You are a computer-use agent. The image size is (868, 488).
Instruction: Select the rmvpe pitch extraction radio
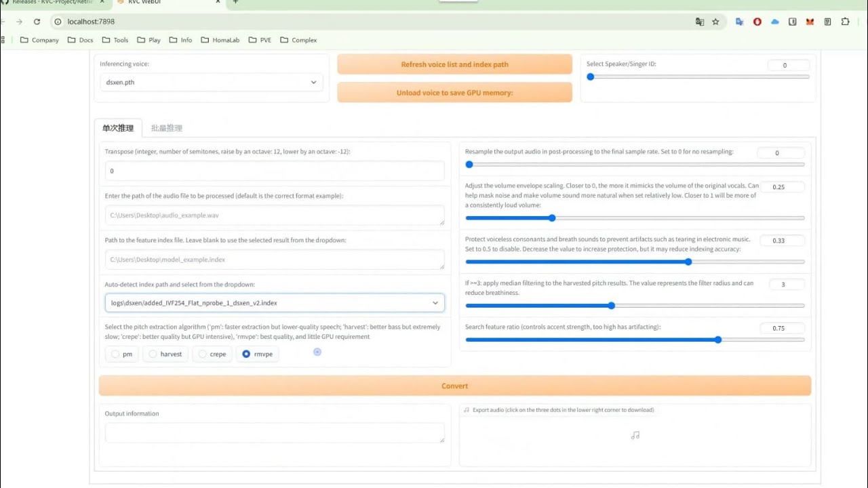pos(257,354)
